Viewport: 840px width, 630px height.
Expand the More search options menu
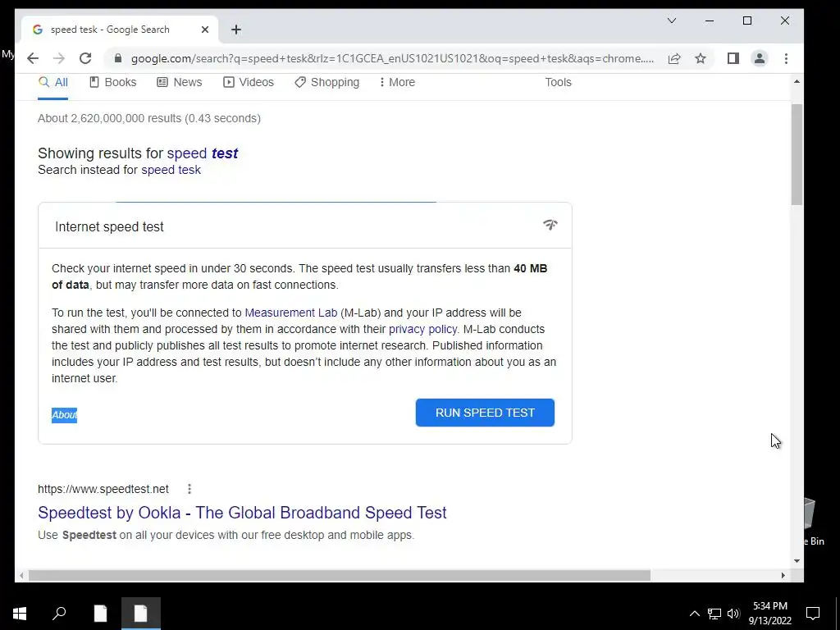pyautogui.click(x=397, y=82)
